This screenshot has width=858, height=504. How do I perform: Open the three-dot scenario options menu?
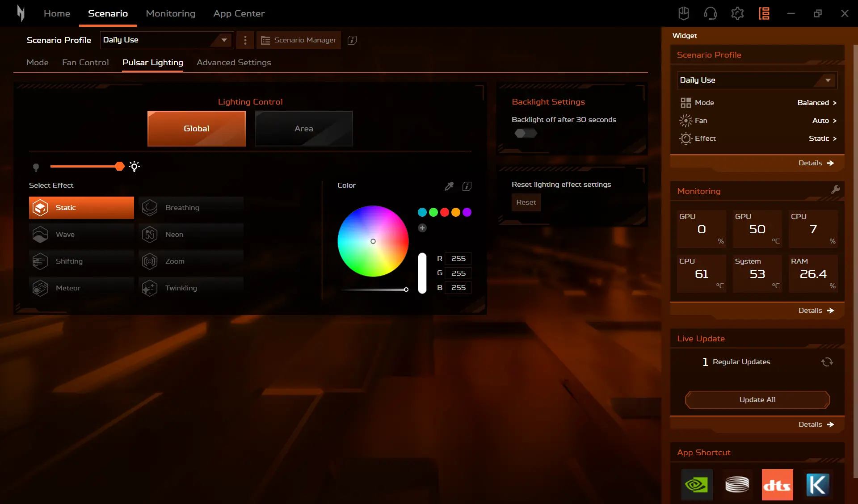[245, 40]
